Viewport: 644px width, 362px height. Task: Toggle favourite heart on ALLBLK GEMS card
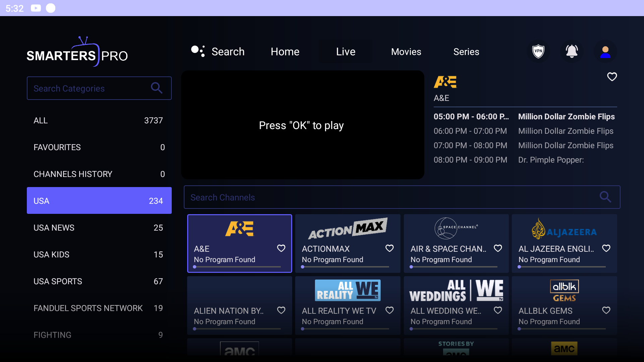click(x=606, y=310)
